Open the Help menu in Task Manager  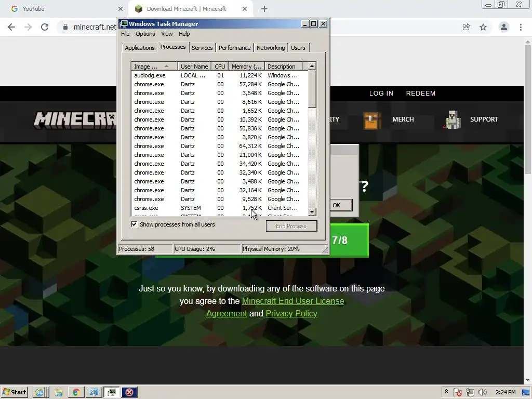184,34
